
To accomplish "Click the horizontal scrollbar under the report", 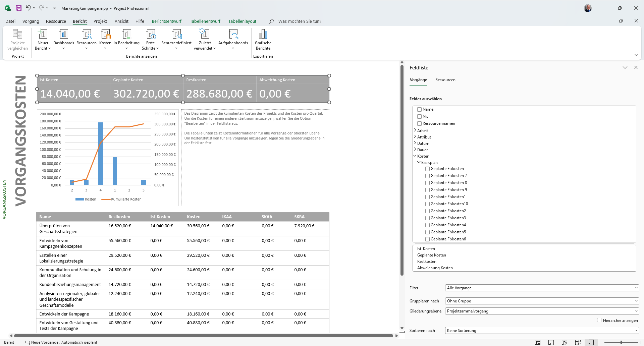I will (x=204, y=336).
